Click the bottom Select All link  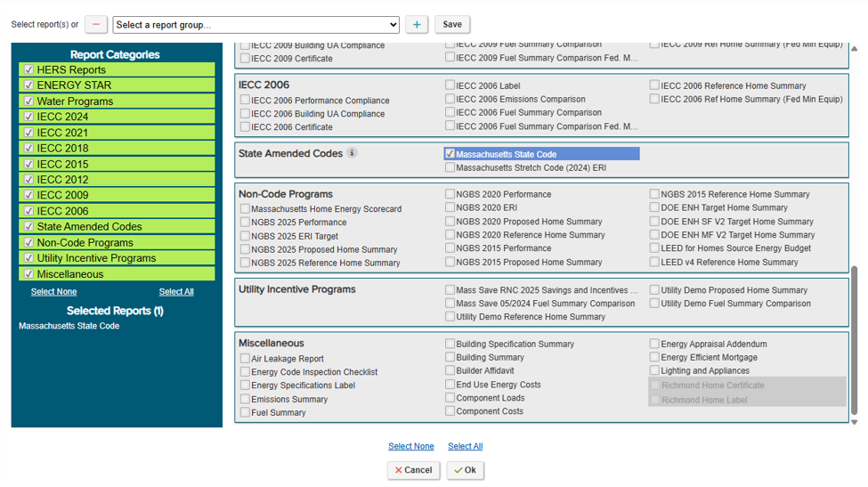[x=465, y=446]
